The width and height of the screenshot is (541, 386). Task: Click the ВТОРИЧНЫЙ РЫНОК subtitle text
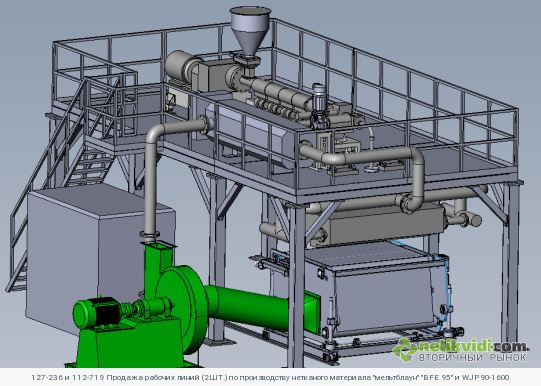tap(473, 357)
